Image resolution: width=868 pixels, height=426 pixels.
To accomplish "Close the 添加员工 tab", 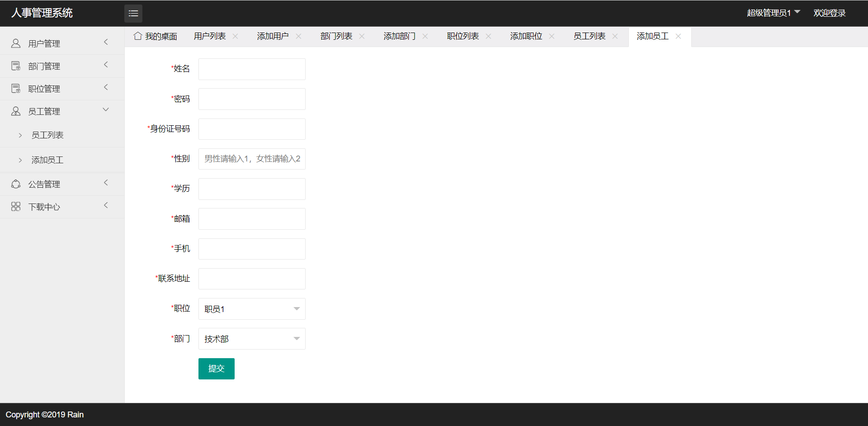I will click(x=678, y=36).
